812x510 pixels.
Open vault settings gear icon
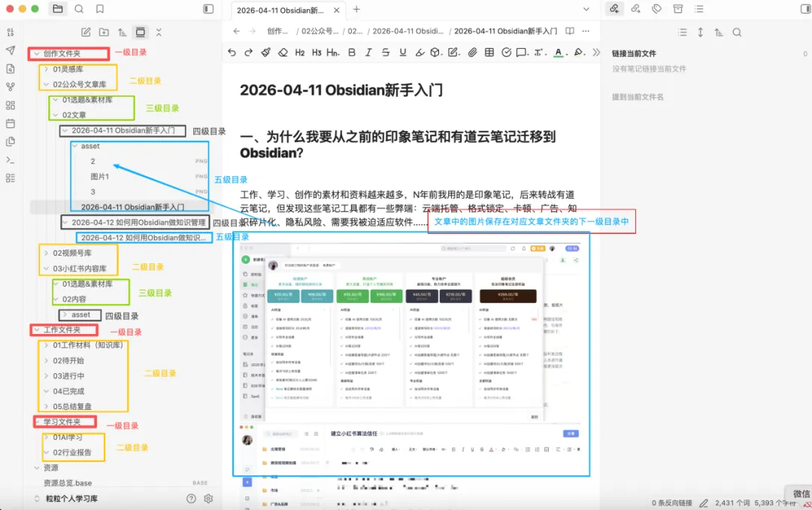point(208,499)
